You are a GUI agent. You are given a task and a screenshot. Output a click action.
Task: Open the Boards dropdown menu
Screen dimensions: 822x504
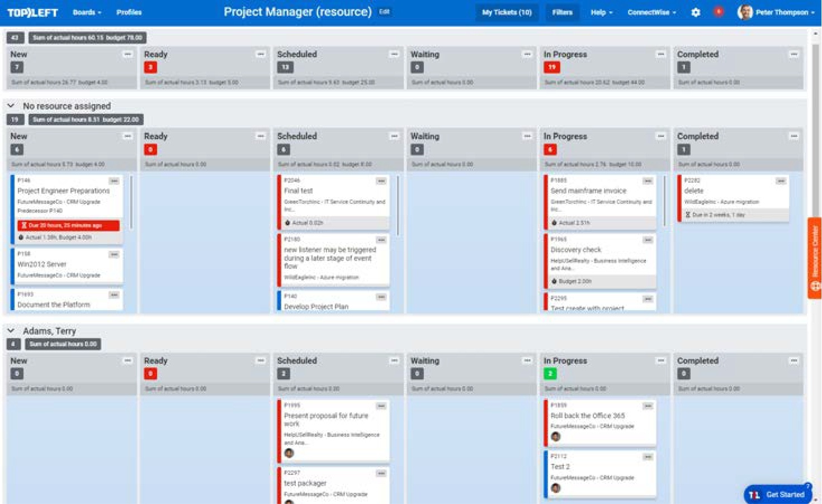[x=87, y=12]
